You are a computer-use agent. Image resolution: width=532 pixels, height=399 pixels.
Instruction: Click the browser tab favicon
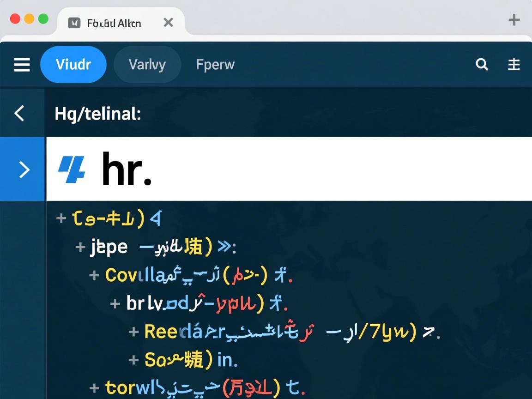(x=74, y=23)
